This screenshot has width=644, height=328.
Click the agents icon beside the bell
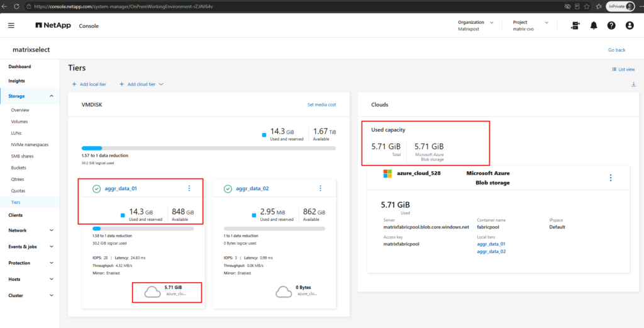[575, 25]
